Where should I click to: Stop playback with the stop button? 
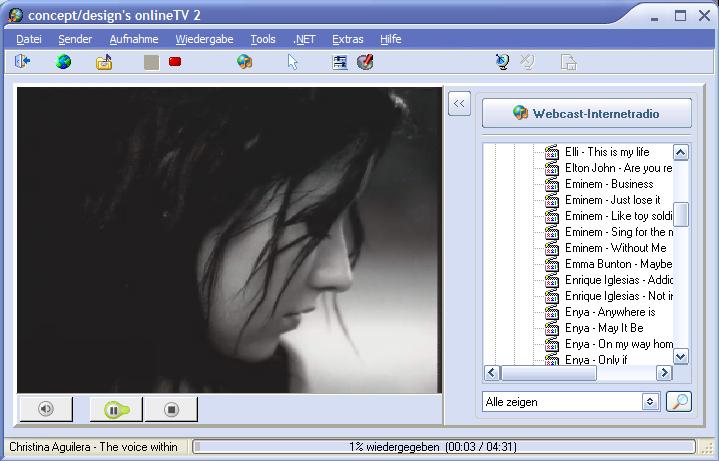(171, 409)
